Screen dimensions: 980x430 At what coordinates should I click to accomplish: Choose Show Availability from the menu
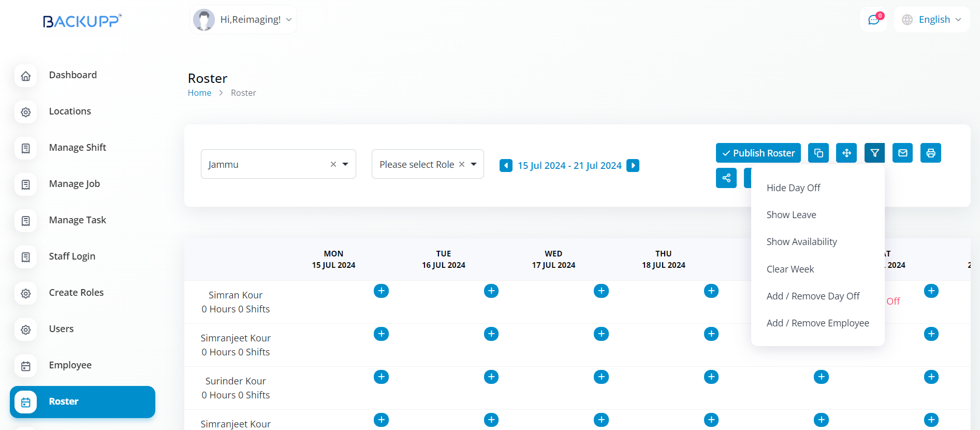point(801,241)
